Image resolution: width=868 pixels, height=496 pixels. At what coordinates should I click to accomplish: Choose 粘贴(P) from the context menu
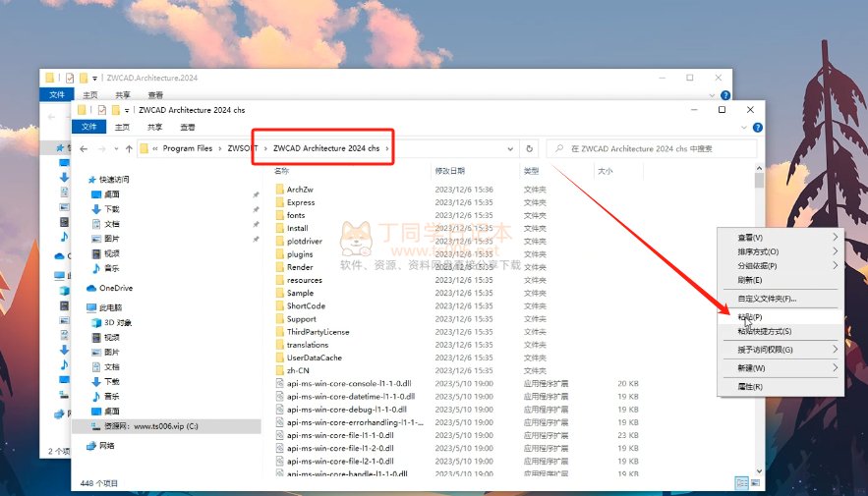750,317
